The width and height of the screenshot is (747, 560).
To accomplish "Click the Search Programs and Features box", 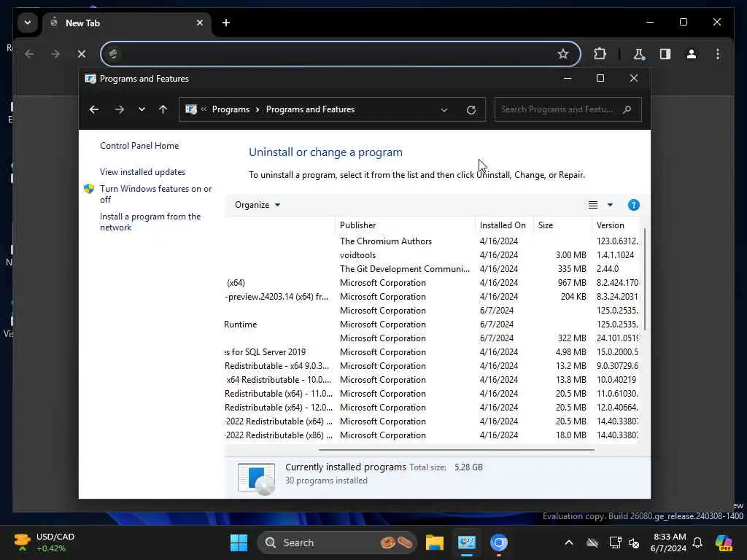I will [568, 109].
